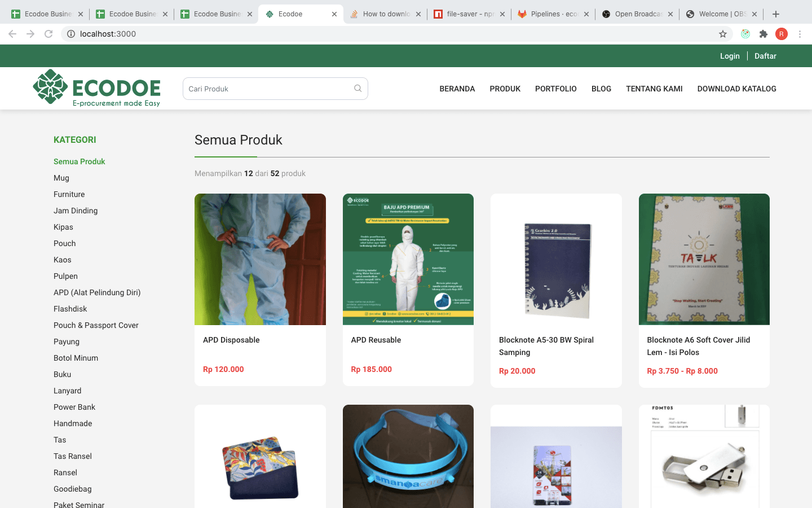The image size is (812, 508).
Task: Bookmark this page with the star icon
Action: (x=723, y=34)
